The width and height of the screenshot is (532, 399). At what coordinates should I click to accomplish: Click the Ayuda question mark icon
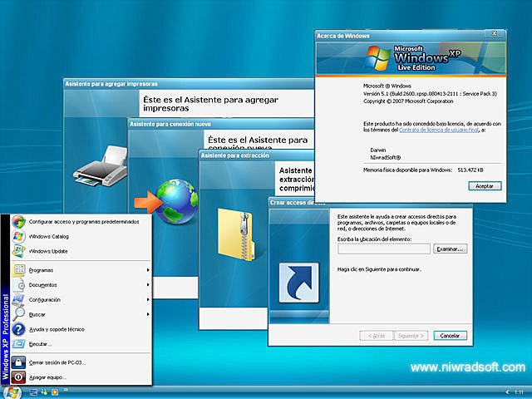point(18,329)
